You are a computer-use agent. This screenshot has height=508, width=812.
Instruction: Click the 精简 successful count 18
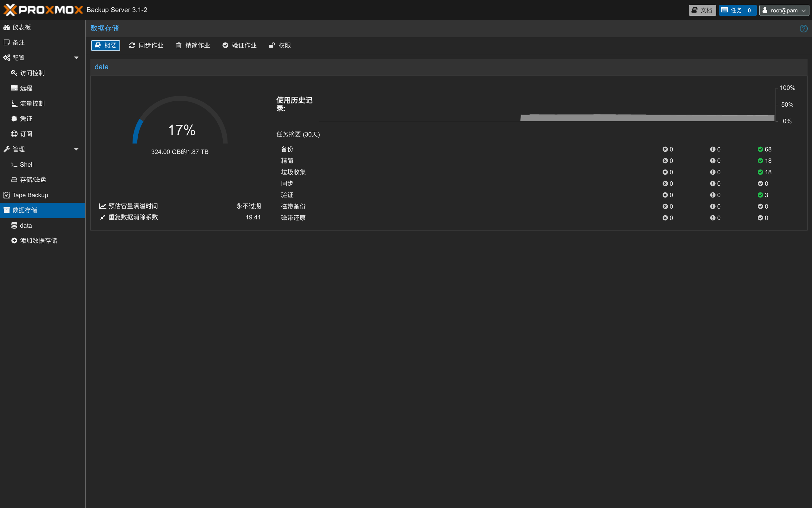768,161
